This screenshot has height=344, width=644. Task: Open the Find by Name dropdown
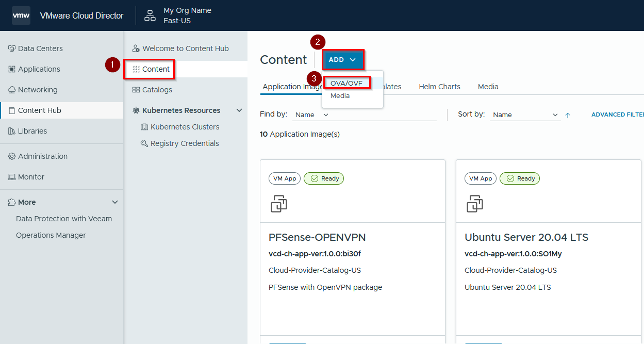[x=312, y=115]
